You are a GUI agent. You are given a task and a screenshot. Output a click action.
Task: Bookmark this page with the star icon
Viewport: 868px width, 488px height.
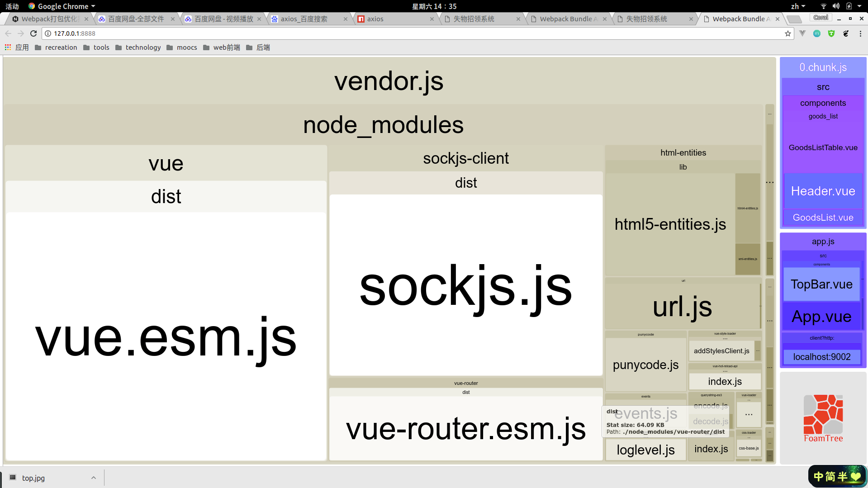(788, 33)
